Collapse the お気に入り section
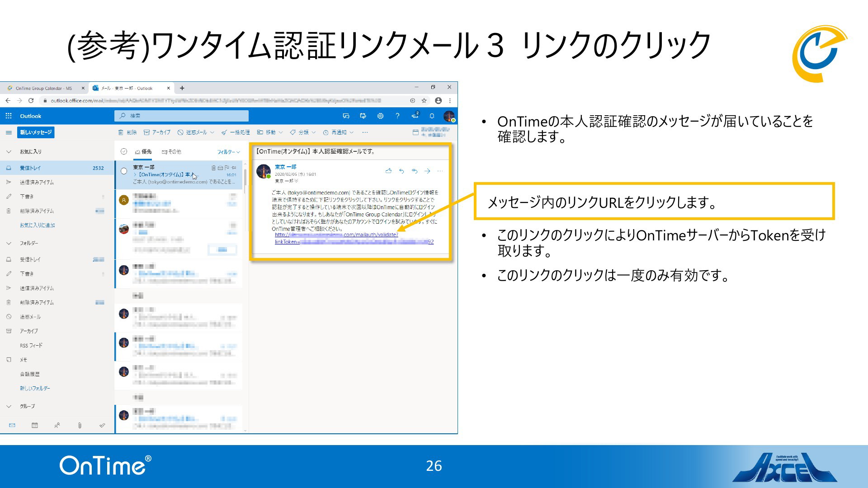The height and width of the screenshot is (488, 868). click(x=9, y=151)
